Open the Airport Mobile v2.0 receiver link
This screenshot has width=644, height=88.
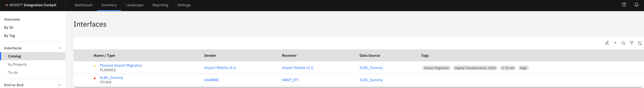click(297, 68)
